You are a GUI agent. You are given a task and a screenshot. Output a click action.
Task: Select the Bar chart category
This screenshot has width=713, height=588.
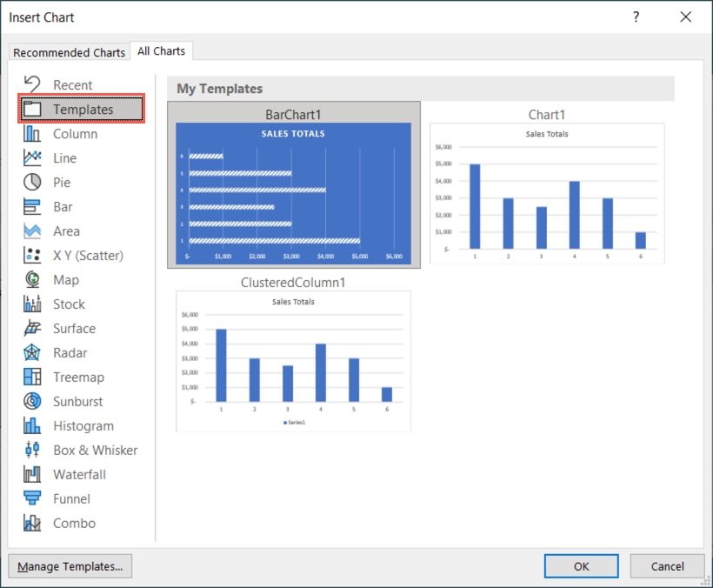point(77,206)
